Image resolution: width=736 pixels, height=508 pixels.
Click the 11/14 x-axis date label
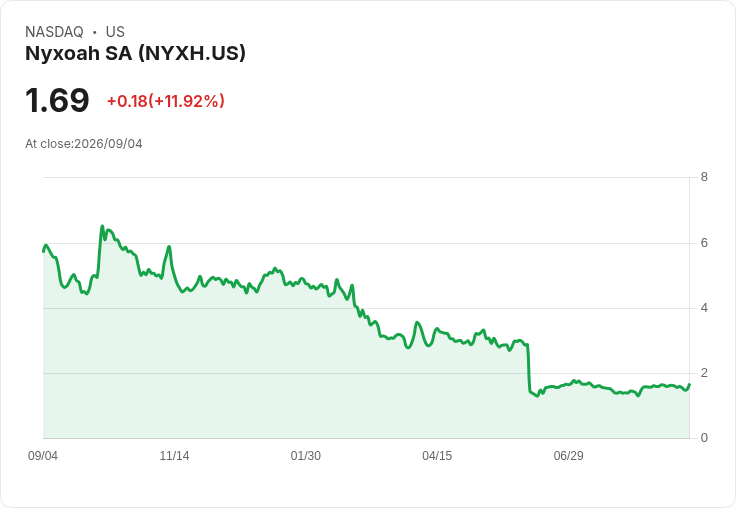tap(174, 455)
